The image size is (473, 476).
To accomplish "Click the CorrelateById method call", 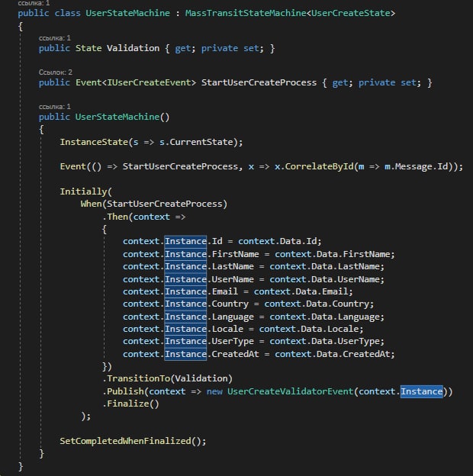I will point(320,166).
